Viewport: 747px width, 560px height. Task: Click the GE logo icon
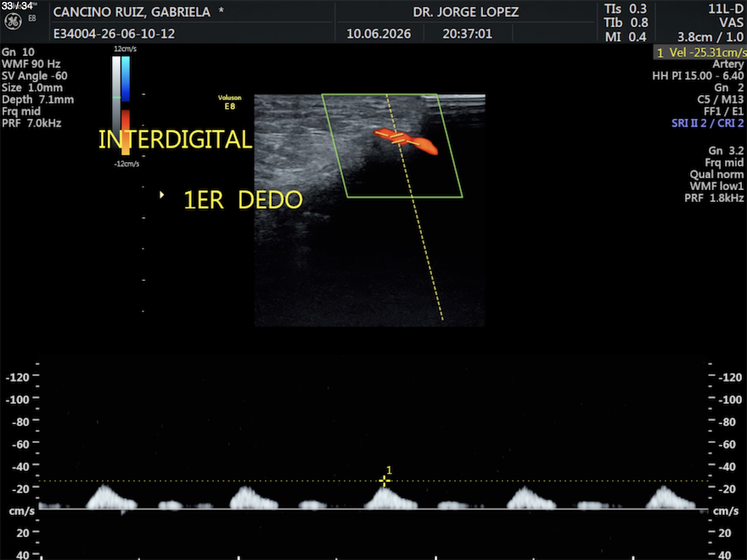(13, 22)
